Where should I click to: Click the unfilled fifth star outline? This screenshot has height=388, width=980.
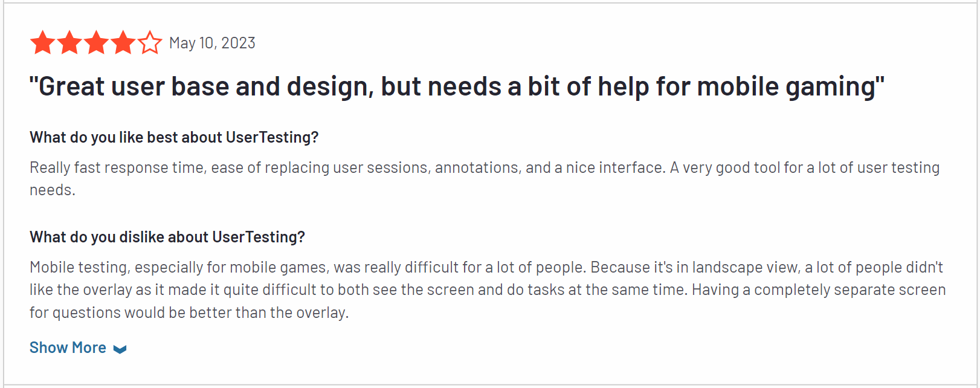(x=149, y=42)
